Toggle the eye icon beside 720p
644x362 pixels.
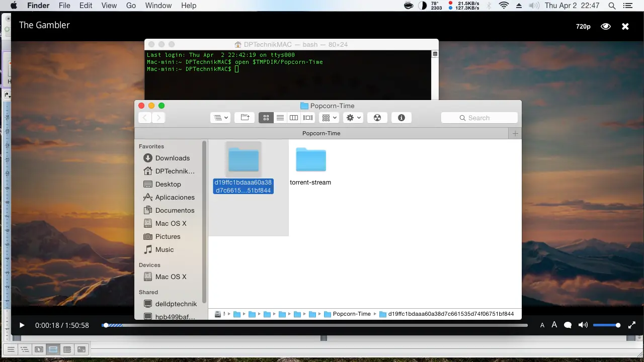606,26
